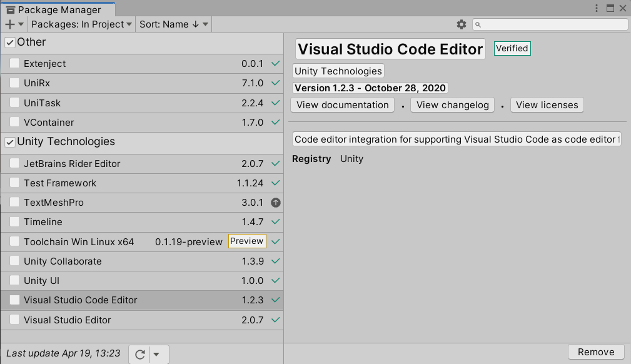Screen dimensions: 631x364
Task: Click Unity Collaborate installed checkmark icon
Action: (x=276, y=261)
